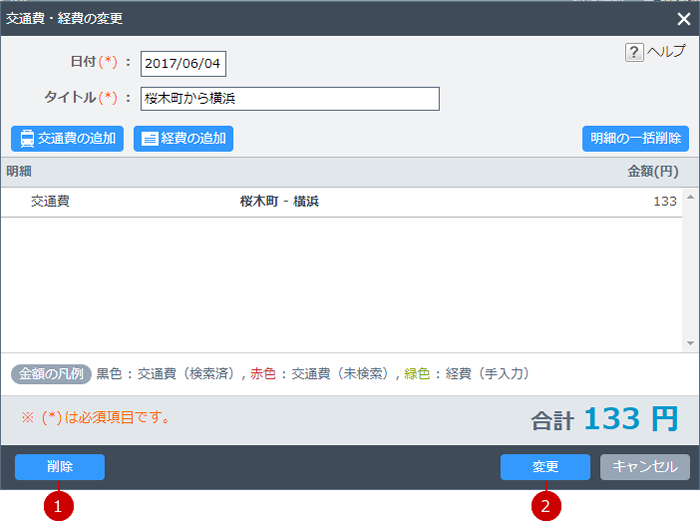Click the 交通費 type cell in the row
The width and height of the screenshot is (700, 521).
(50, 201)
